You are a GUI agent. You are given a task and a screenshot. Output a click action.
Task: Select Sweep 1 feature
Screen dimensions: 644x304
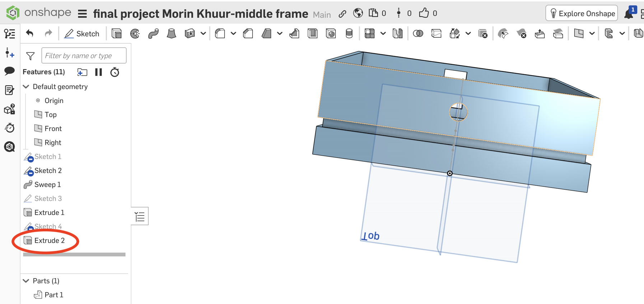click(47, 185)
